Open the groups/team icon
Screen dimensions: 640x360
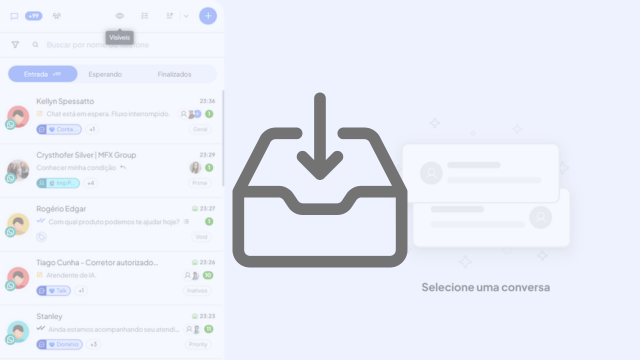coord(57,16)
